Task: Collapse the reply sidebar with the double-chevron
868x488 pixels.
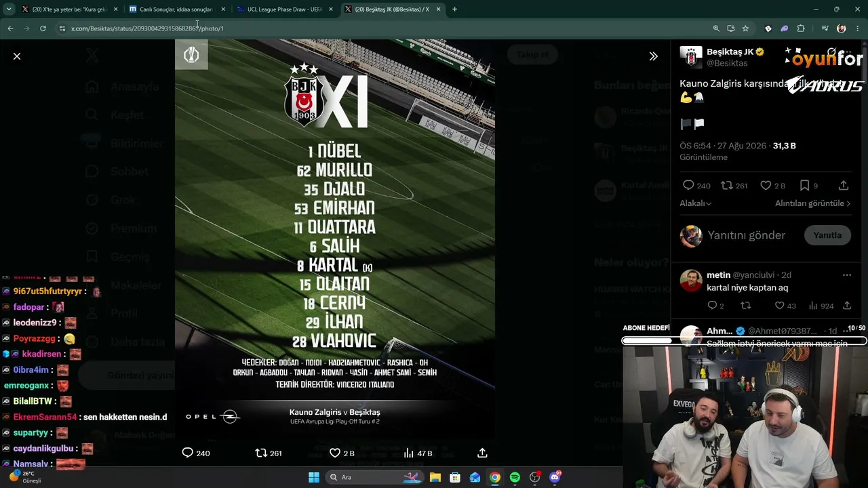Action: (x=653, y=56)
